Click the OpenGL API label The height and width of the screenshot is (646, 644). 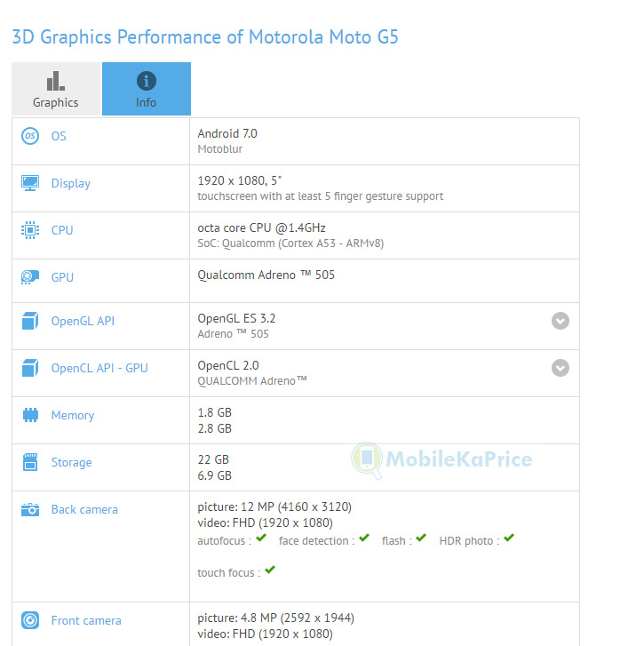tap(83, 321)
